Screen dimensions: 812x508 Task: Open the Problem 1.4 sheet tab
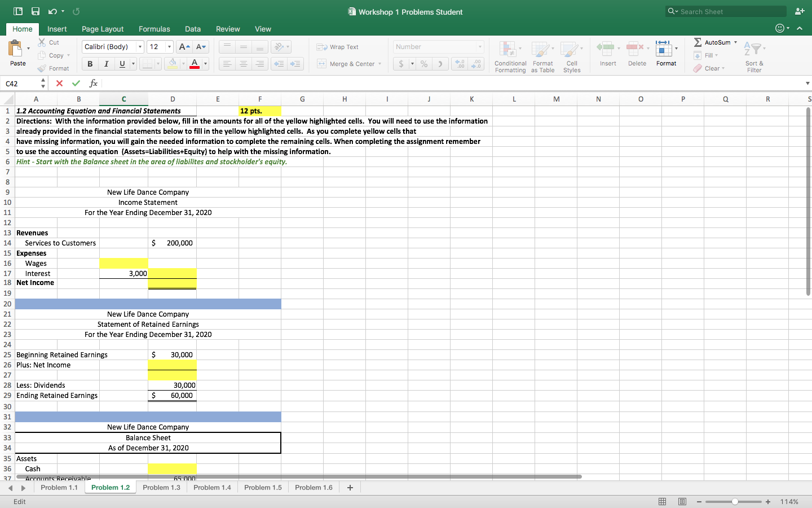(212, 487)
